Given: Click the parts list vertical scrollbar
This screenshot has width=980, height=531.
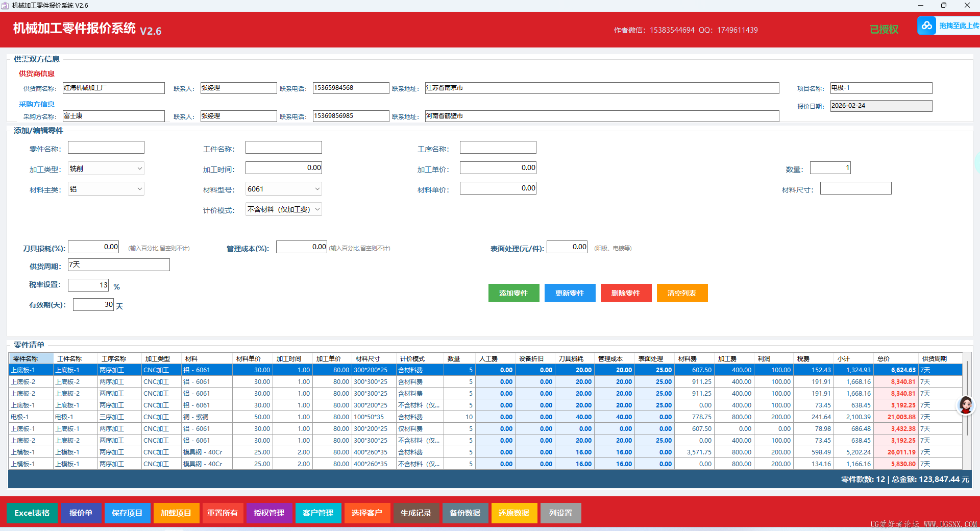Looking at the screenshot, I should pos(967,398).
